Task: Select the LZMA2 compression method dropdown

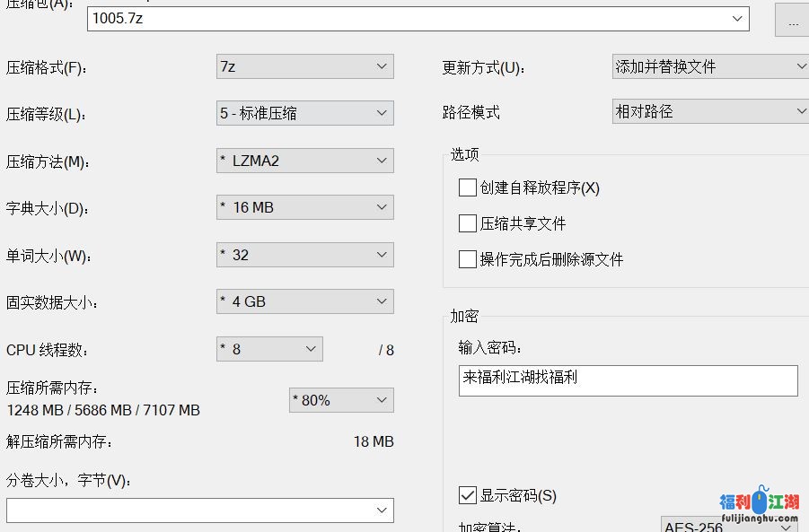Action: tap(304, 161)
